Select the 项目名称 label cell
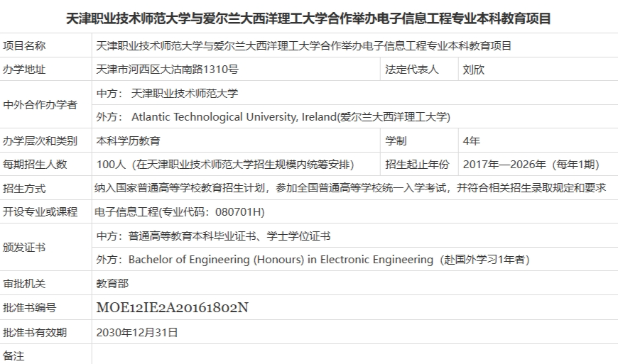Viewport: 618px width, 364px height. pyautogui.click(x=45, y=45)
